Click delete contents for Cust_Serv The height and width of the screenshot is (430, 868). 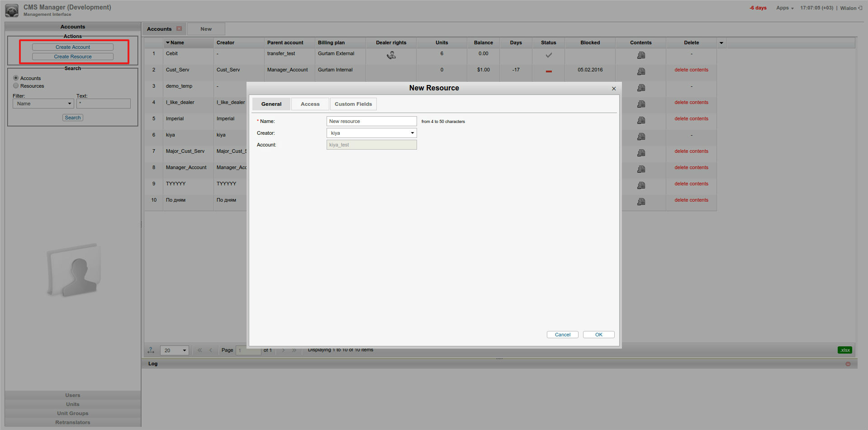(x=691, y=70)
